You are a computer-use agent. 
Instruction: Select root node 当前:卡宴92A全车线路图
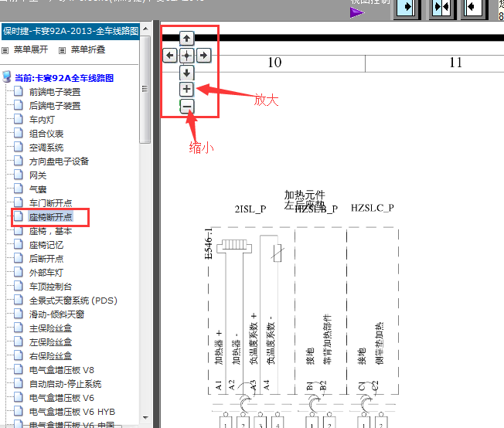[x=64, y=78]
